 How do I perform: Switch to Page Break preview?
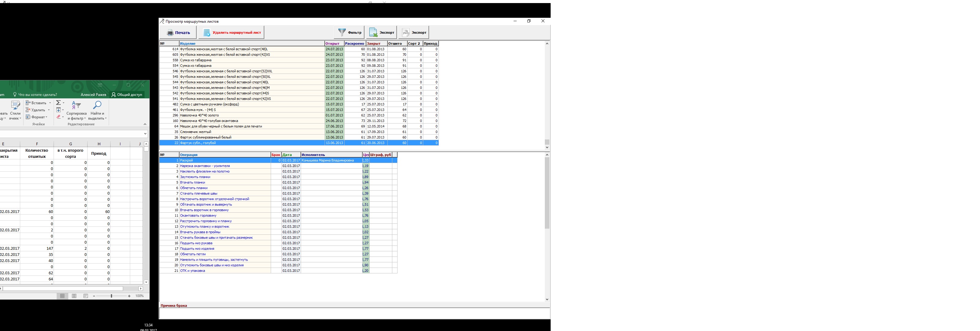tap(86, 296)
